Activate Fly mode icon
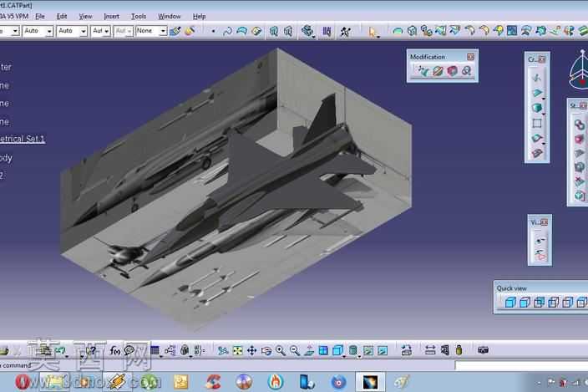This screenshot has height=392, width=588. pos(223,351)
